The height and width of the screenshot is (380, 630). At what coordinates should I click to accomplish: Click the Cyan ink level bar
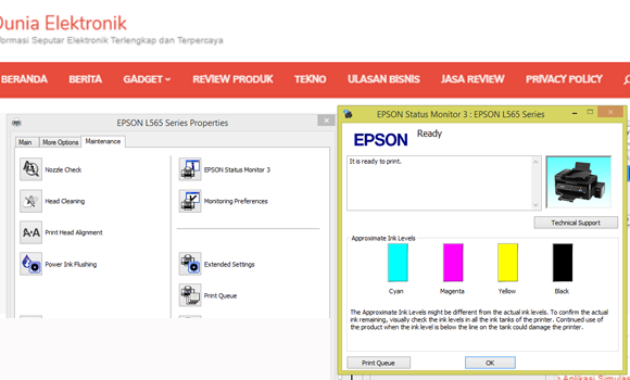coord(398,262)
